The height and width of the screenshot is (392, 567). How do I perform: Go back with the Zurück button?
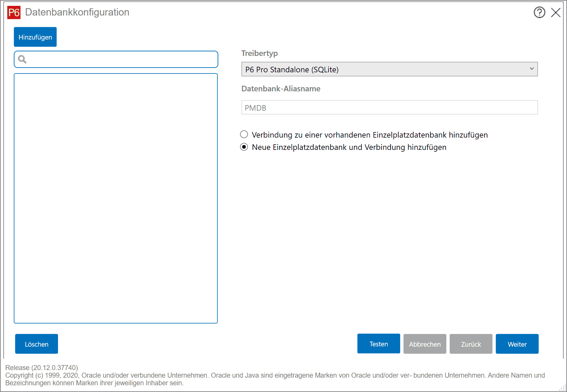(471, 344)
